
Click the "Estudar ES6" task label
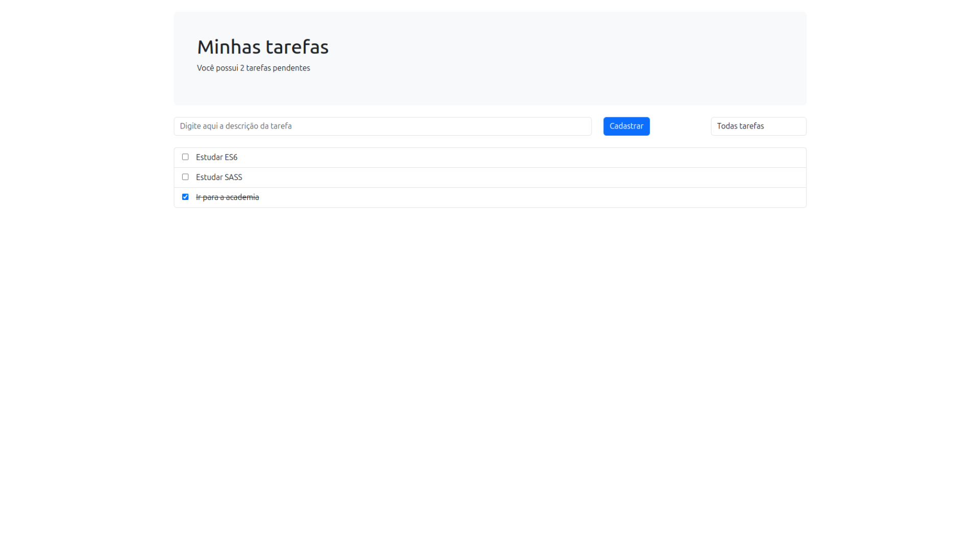click(216, 157)
